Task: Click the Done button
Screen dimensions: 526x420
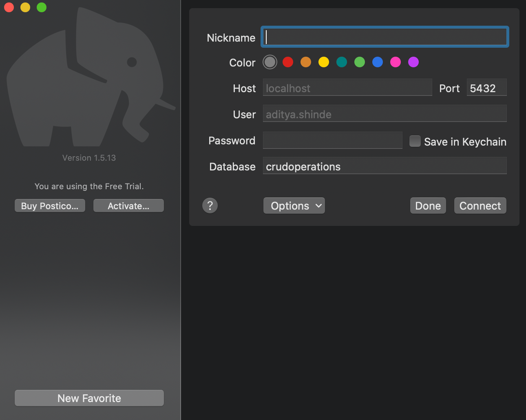Action: point(428,206)
